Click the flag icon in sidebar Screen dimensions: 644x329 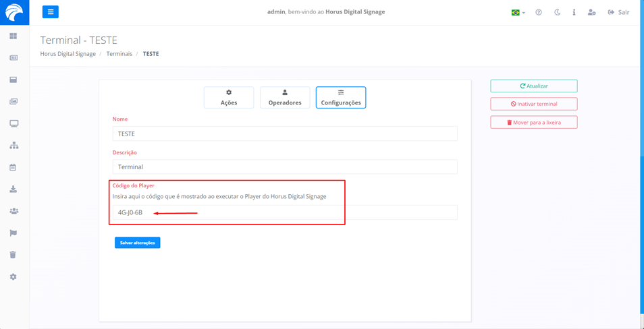click(x=14, y=233)
